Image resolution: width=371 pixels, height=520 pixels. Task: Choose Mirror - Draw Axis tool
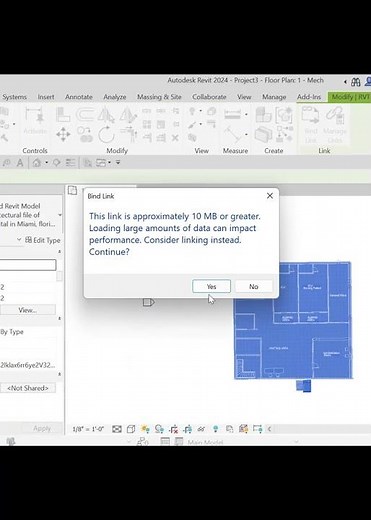[128, 115]
